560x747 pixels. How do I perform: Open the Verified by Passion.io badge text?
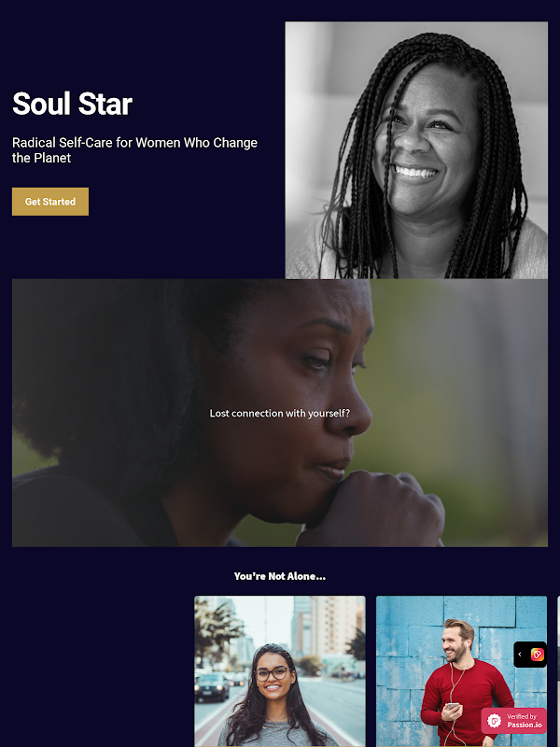524,721
